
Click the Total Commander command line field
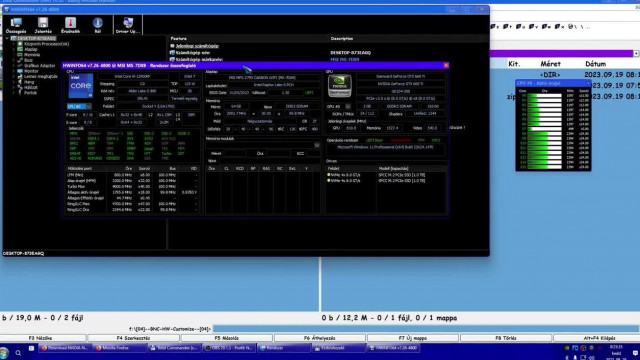[426, 329]
